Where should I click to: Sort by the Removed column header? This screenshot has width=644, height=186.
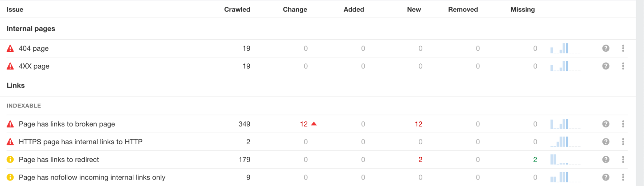(x=463, y=9)
